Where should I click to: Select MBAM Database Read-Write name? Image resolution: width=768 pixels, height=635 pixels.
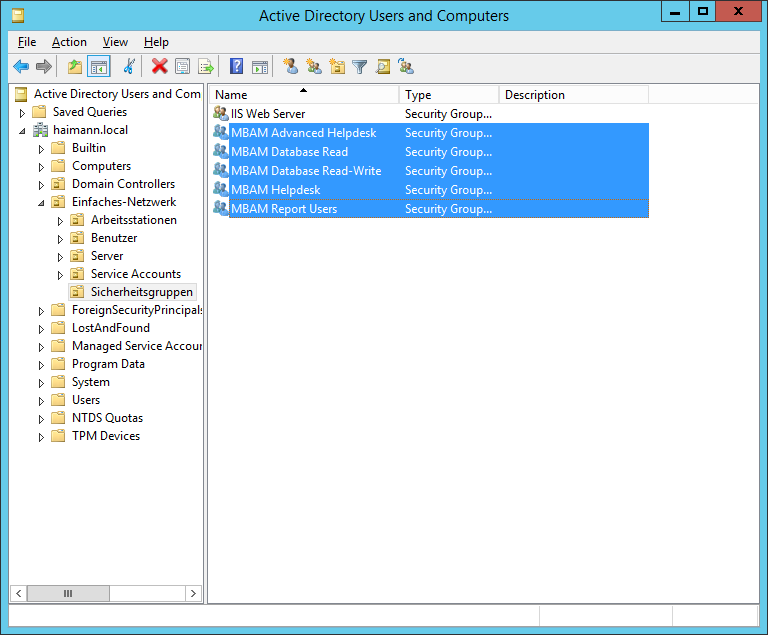click(x=306, y=171)
